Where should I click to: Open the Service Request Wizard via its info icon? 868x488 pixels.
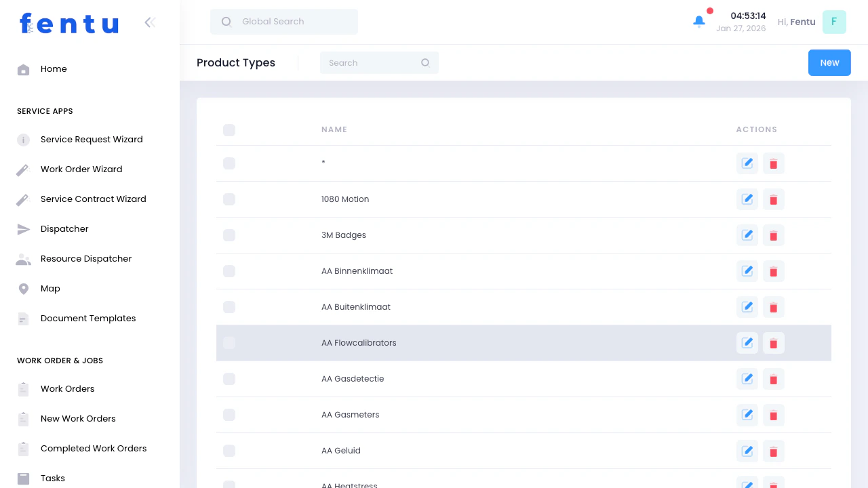click(x=23, y=140)
